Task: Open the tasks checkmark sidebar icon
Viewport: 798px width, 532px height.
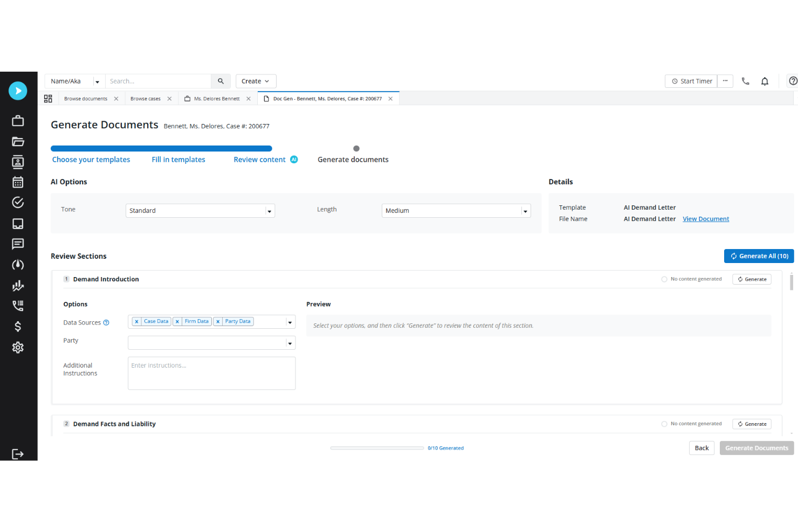Action: click(x=18, y=203)
